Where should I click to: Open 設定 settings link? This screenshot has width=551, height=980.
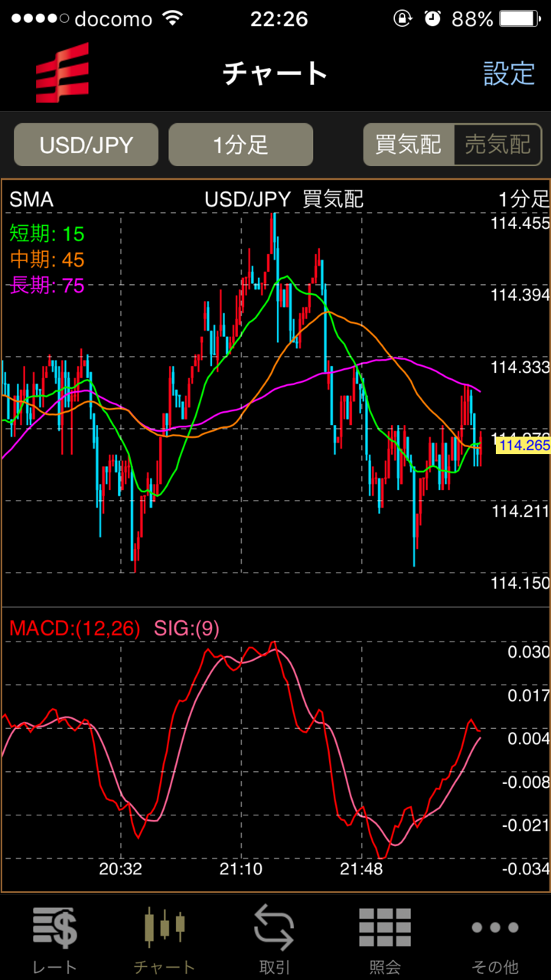[x=509, y=73]
